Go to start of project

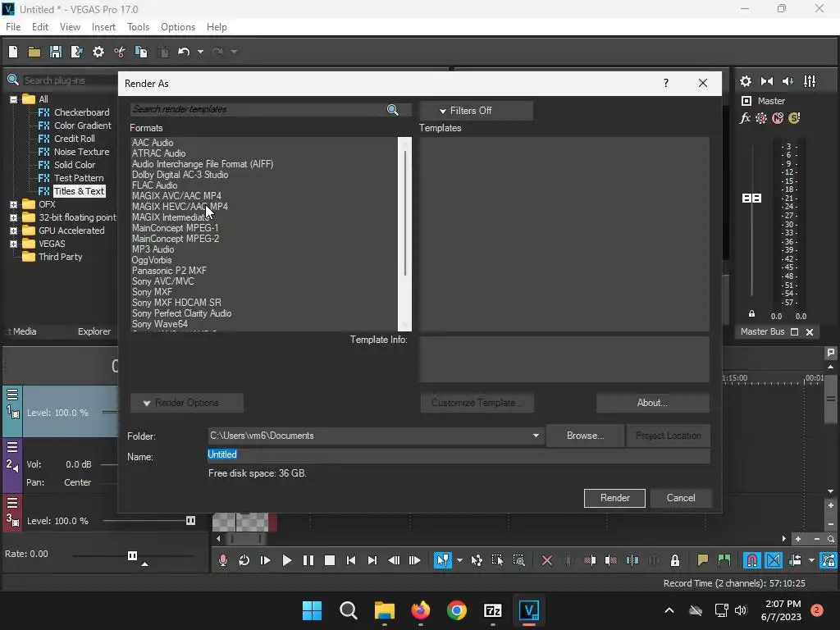(x=351, y=560)
